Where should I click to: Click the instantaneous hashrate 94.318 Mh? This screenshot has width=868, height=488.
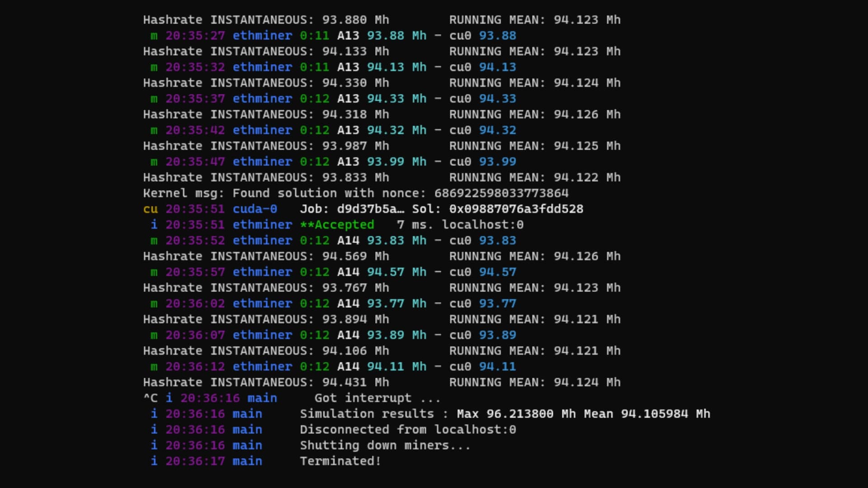click(x=356, y=114)
